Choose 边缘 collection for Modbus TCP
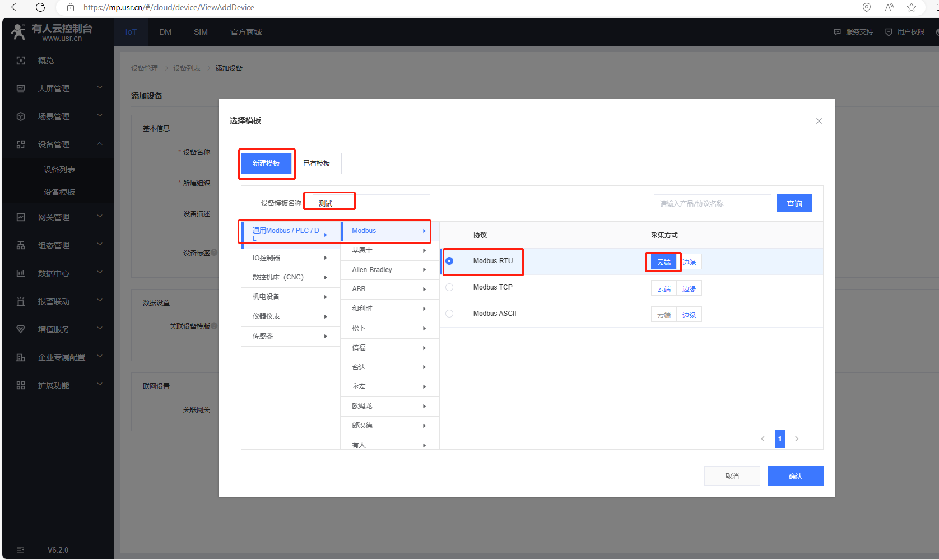The height and width of the screenshot is (560, 939). click(689, 289)
